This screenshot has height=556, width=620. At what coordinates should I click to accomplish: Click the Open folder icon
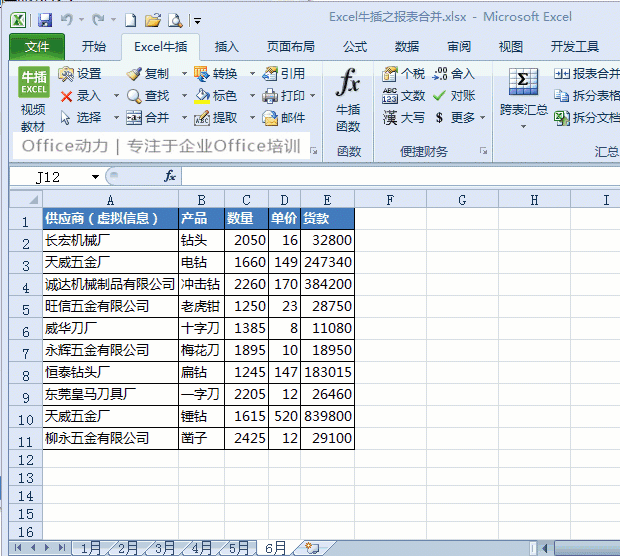coord(153,20)
